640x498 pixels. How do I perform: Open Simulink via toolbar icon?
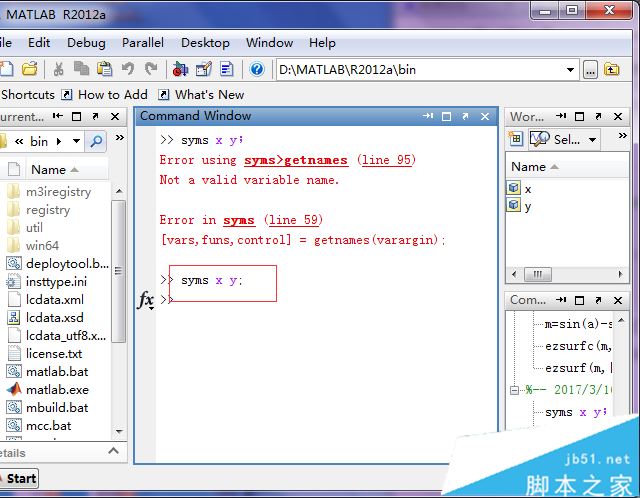[180, 69]
